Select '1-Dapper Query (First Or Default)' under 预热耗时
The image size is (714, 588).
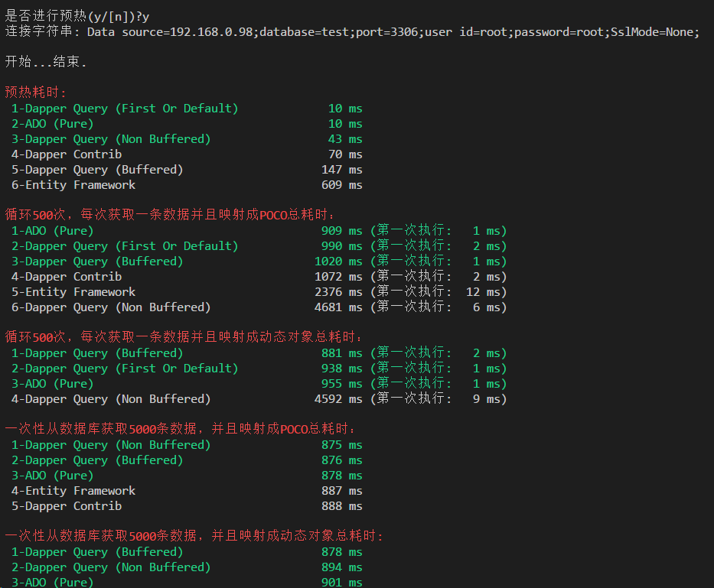[x=187, y=109]
